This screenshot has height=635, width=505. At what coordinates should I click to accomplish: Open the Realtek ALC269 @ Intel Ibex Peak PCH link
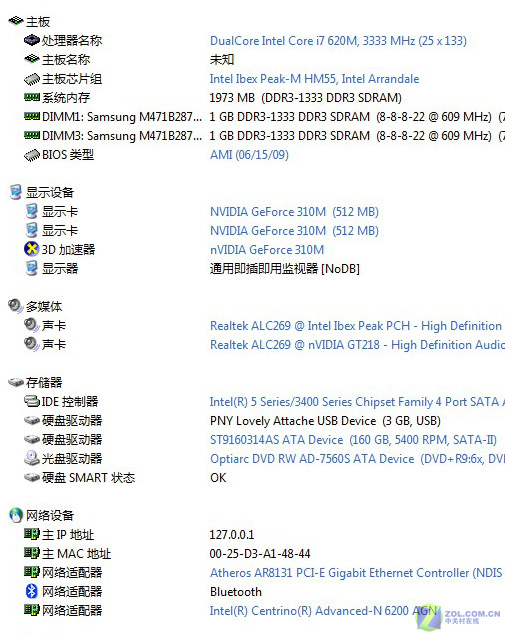coord(356,326)
